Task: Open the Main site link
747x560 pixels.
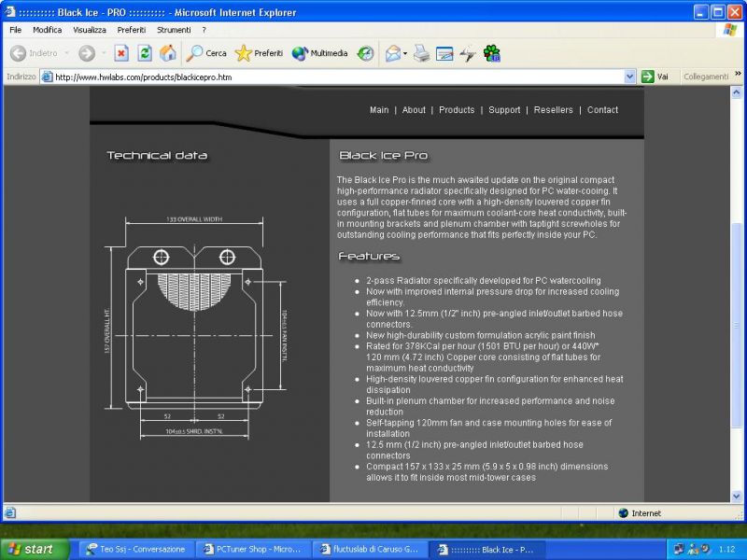Action: click(x=379, y=110)
